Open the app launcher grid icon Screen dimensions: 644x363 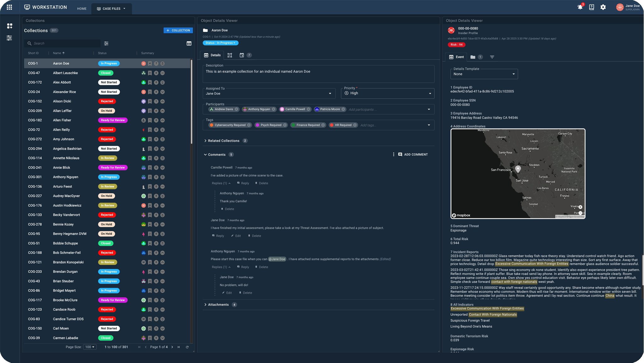tap(9, 7)
